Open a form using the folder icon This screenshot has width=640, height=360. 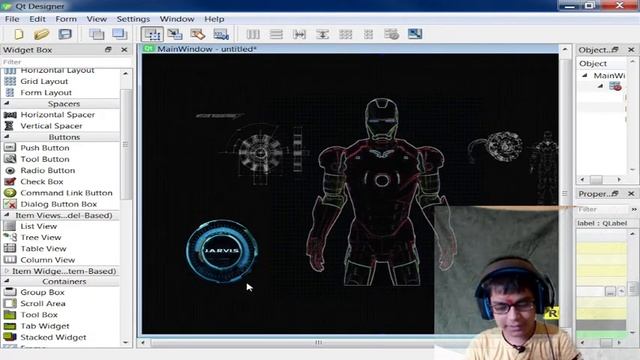click(41, 34)
